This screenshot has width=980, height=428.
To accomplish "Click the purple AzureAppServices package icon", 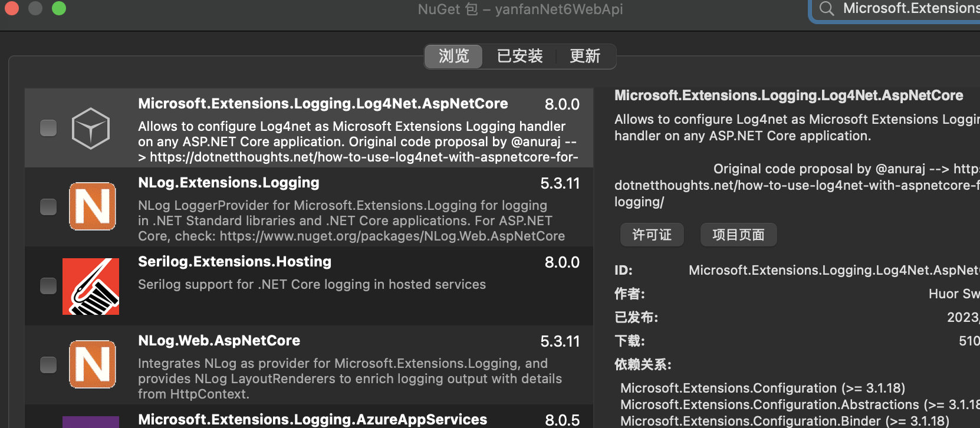I will 91,422.
